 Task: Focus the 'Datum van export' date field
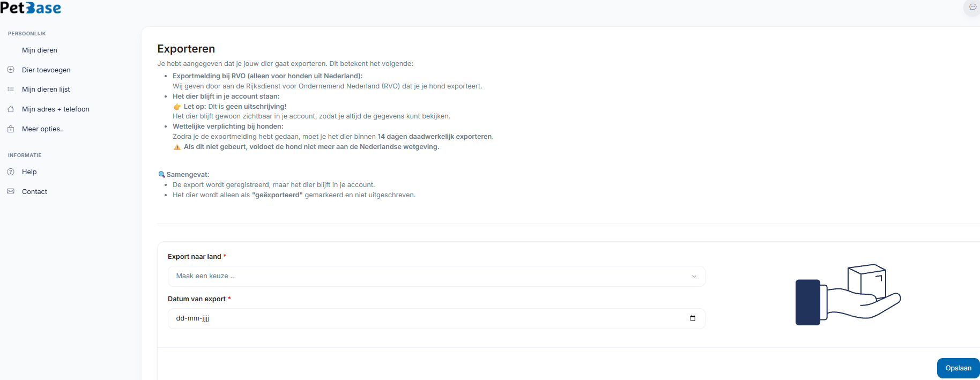coord(418,318)
